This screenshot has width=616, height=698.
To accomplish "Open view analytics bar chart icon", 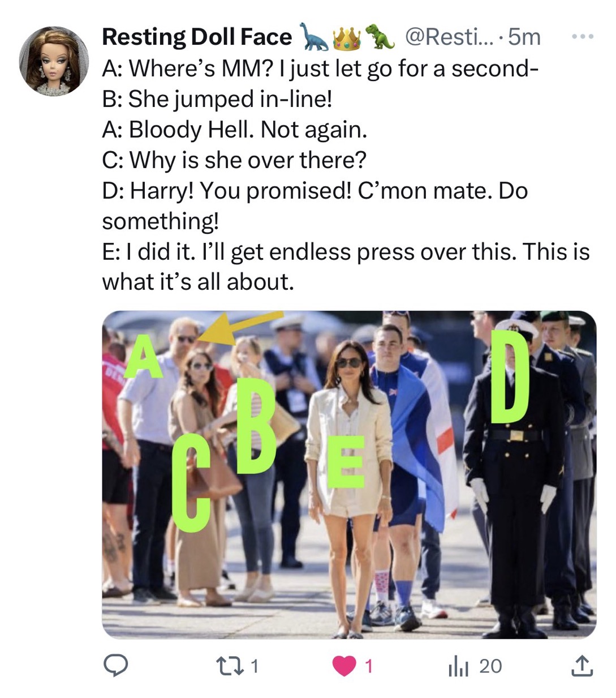I will coord(459,666).
